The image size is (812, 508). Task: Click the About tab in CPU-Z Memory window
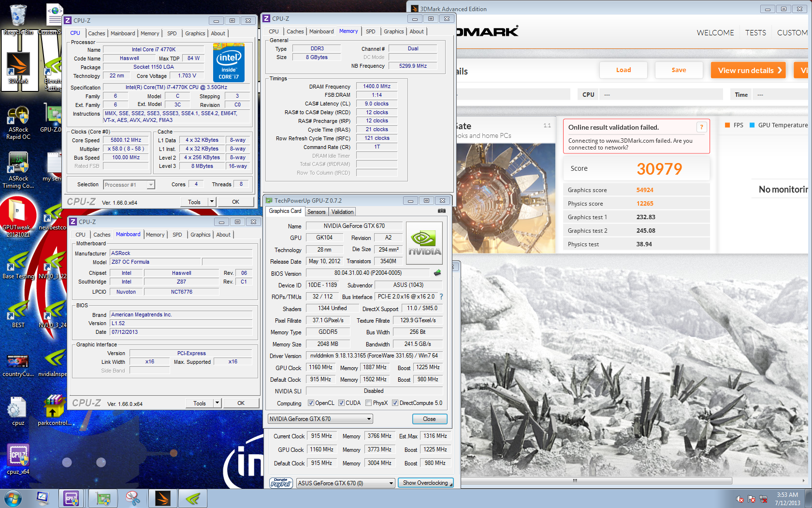417,31
